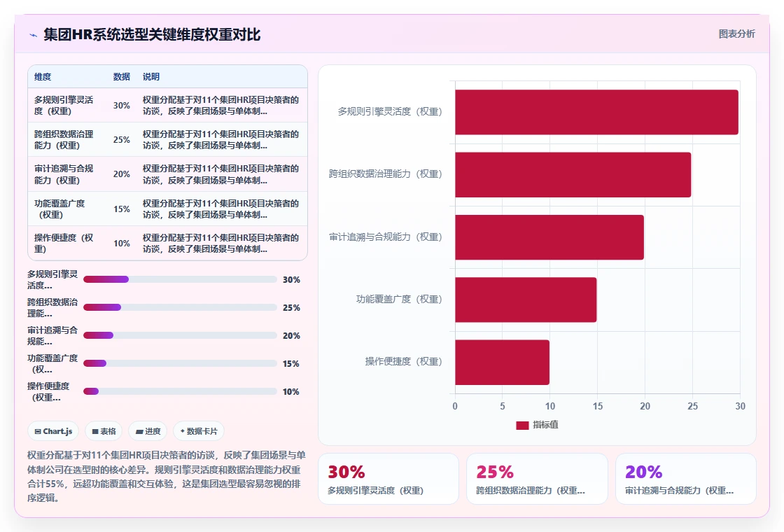The height and width of the screenshot is (532, 784).
Task: Select the 进度 tag chip
Action: pyautogui.click(x=148, y=431)
